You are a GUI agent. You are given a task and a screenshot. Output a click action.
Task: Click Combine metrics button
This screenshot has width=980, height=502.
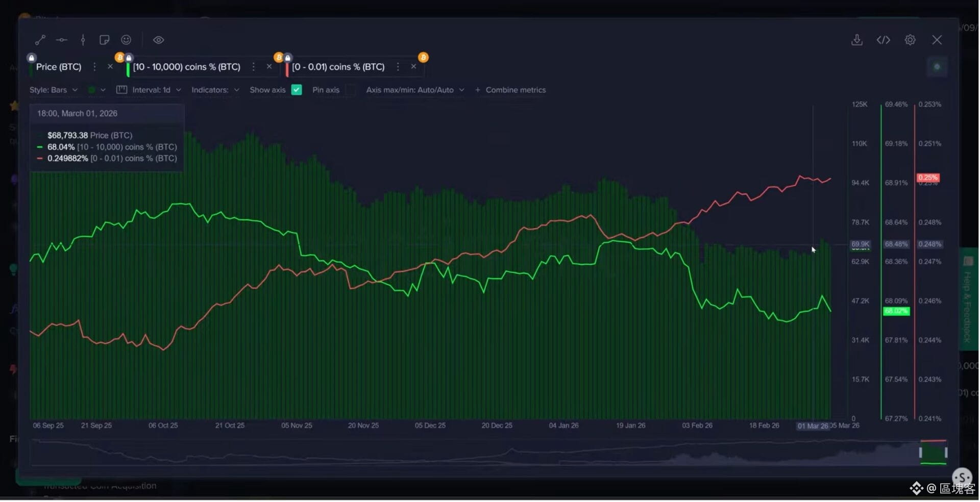tap(510, 90)
